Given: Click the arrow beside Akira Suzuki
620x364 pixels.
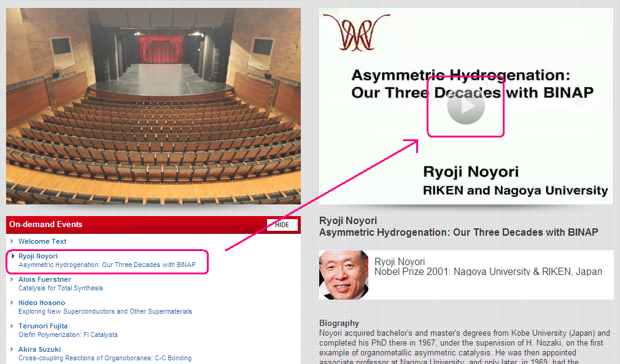Looking at the screenshot, I should tap(12, 349).
